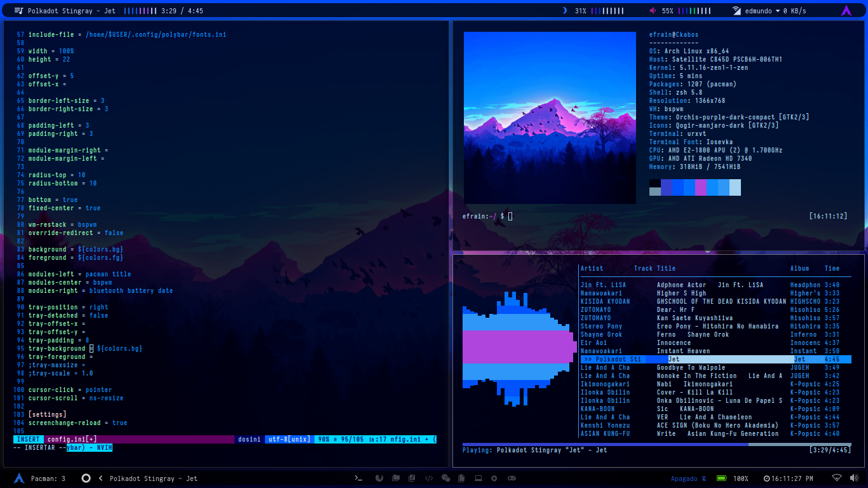The height and width of the screenshot is (488, 868).
Task: Switch to the laptop workspace icon
Action: [x=478, y=478]
